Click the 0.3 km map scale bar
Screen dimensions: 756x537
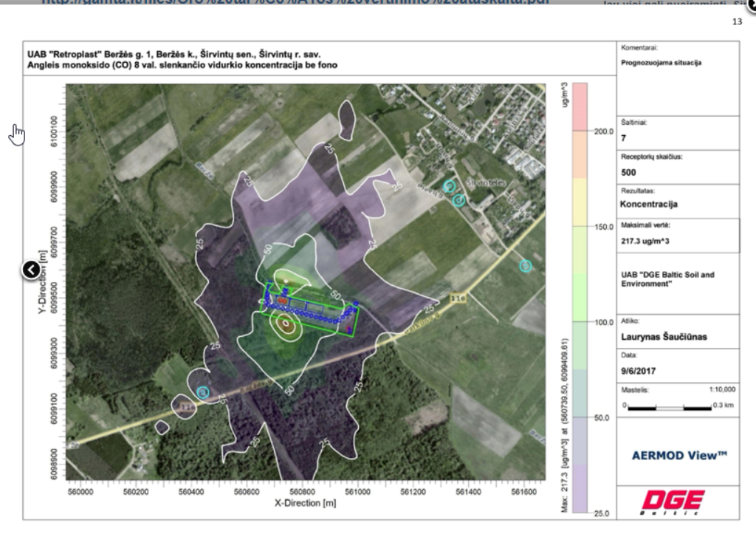coord(668,407)
